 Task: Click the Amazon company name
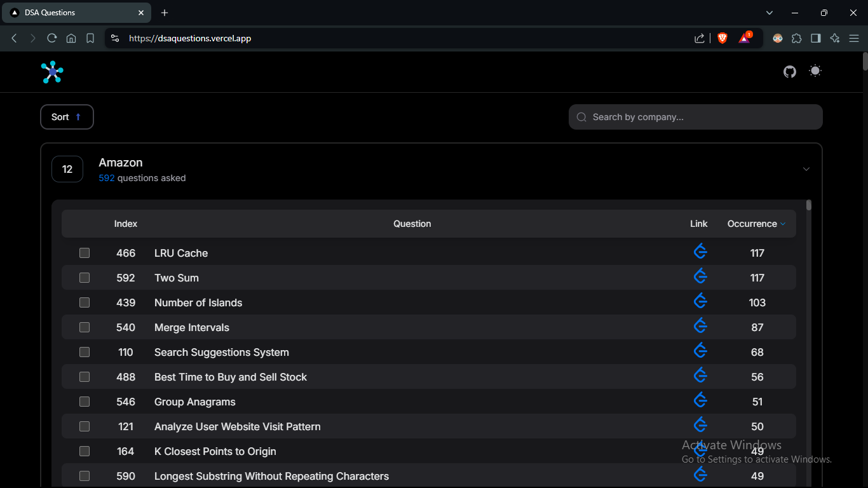121,163
